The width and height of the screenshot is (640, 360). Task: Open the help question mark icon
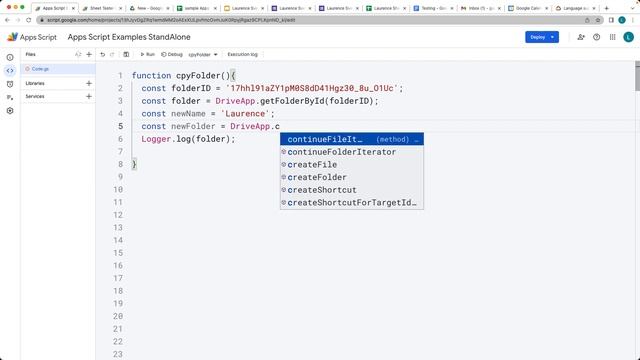[596, 37]
